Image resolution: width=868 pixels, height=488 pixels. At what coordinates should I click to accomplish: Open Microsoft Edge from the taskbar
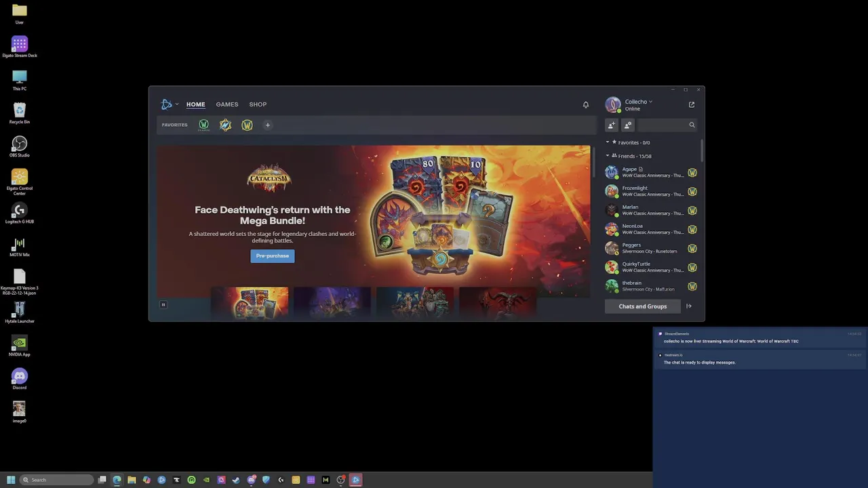(x=117, y=480)
